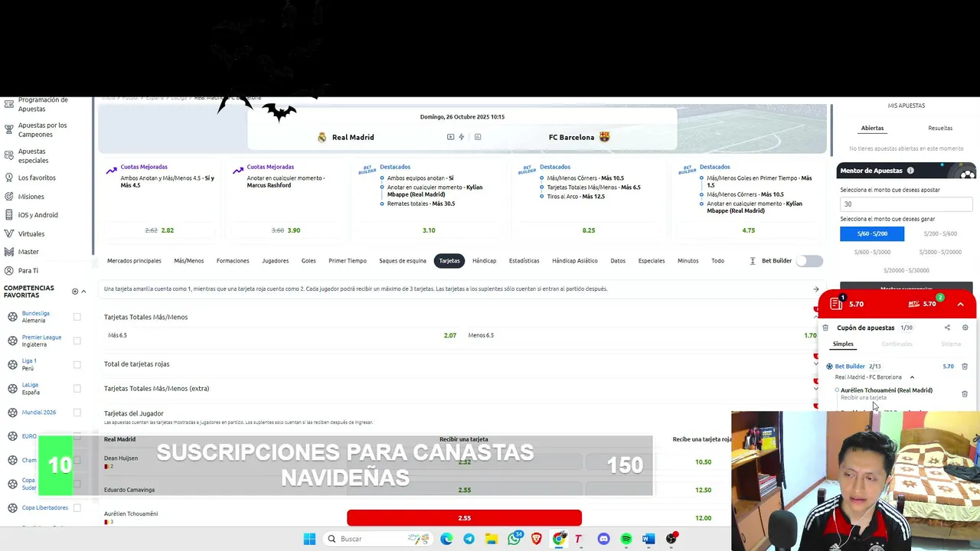Open Spotify from the taskbar
This screenshot has height=551, width=980.
tap(626, 539)
